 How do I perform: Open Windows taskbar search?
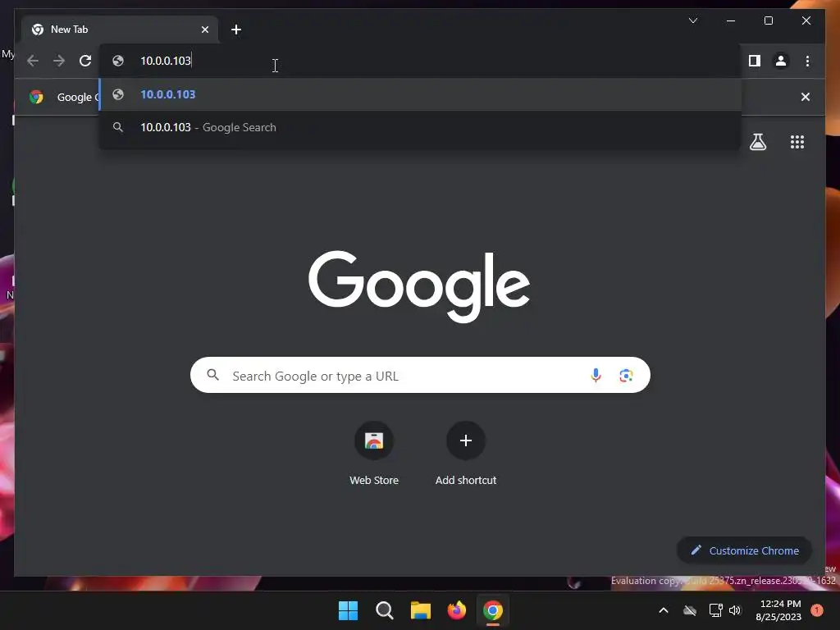point(384,610)
